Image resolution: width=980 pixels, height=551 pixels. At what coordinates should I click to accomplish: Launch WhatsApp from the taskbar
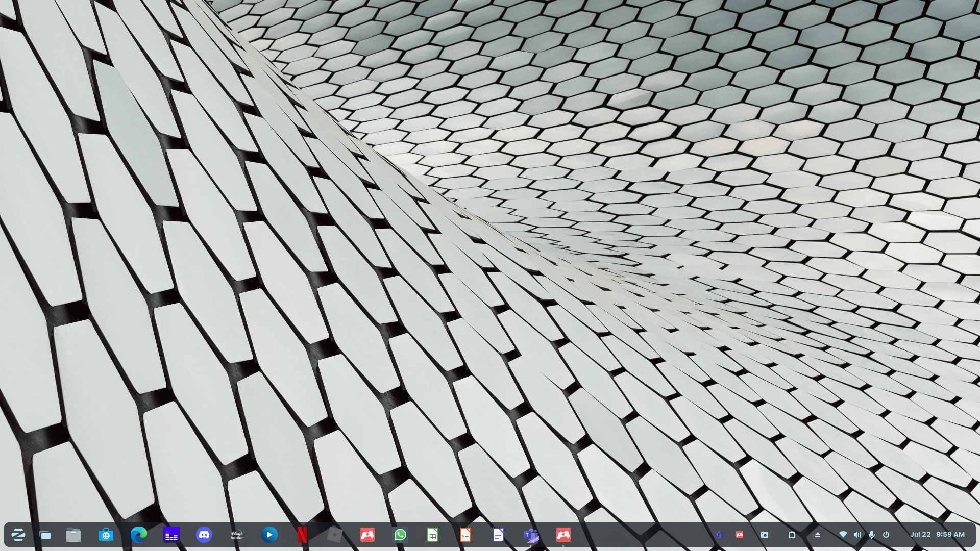click(x=400, y=535)
